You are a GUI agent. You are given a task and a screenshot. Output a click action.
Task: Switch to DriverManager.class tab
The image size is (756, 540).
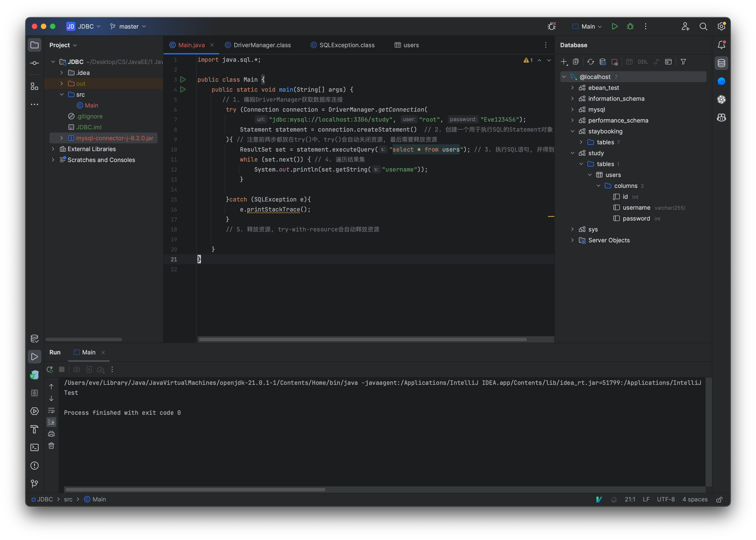tap(258, 45)
